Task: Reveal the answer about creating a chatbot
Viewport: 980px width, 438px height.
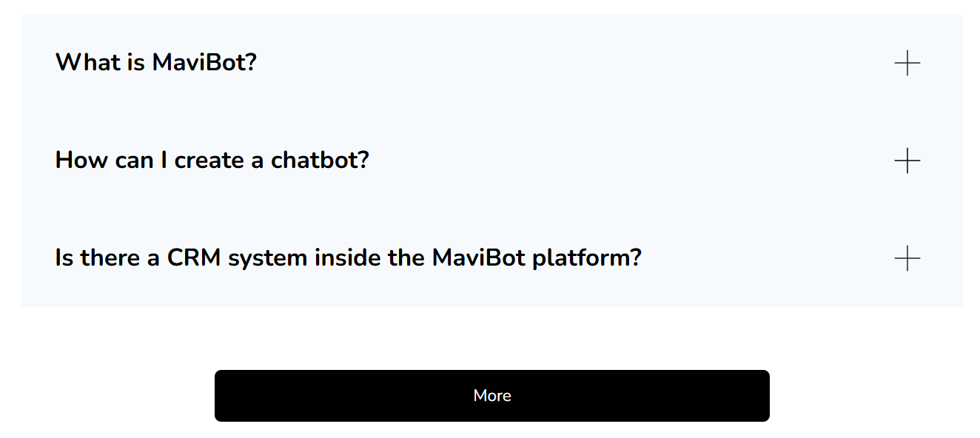Action: click(x=212, y=161)
